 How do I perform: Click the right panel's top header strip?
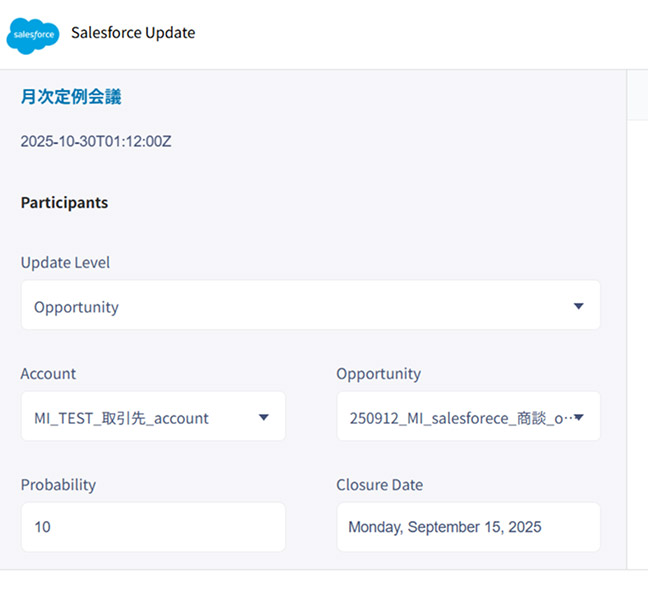click(x=637, y=95)
